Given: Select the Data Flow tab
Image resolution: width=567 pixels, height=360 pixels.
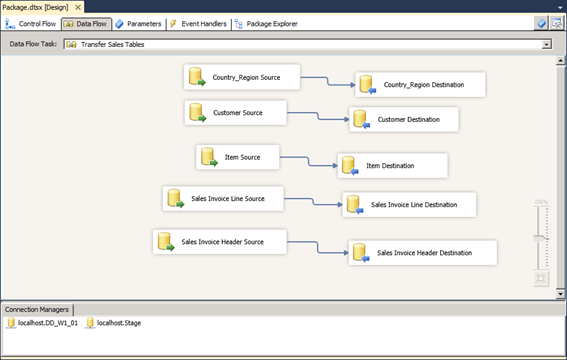Looking at the screenshot, I should tap(86, 24).
